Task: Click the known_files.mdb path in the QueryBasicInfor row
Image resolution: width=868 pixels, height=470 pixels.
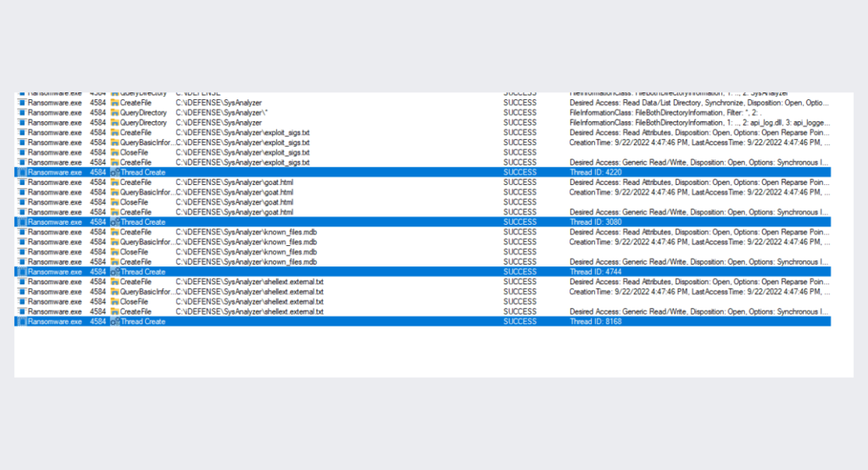Action: (x=247, y=242)
